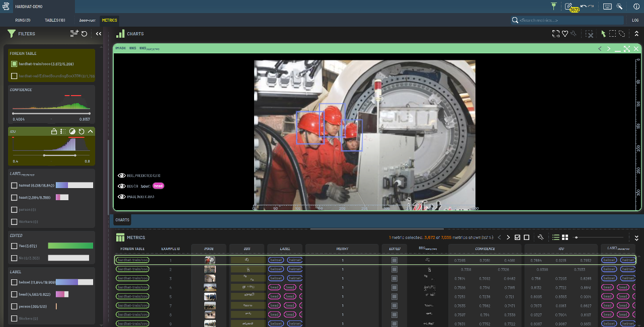Screen dimensions: 644x327
Task: Switch metrics table to grid view
Action: 565,237
